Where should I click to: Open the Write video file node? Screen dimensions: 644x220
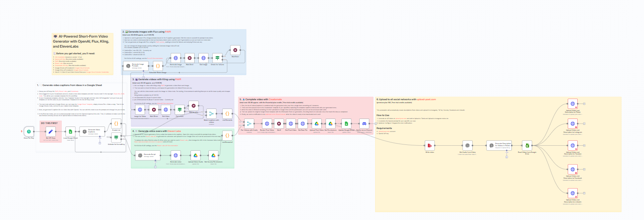(x=429, y=145)
